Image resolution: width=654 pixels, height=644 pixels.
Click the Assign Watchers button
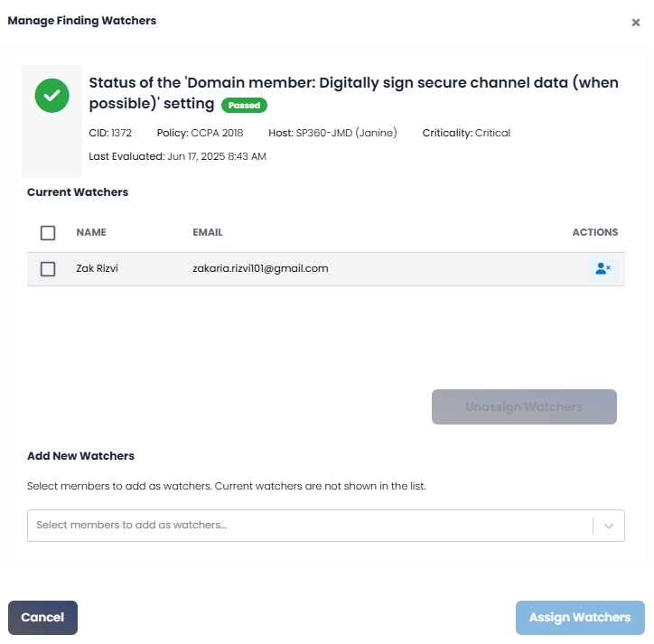tap(580, 617)
